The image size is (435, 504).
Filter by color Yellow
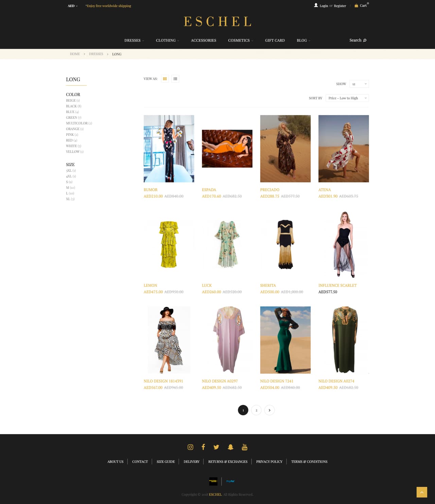point(75,152)
